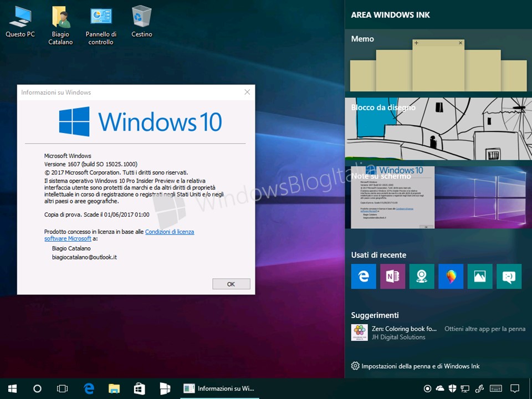Open File Explorer from the taskbar
Viewport: 532px width, 399px height.
(114, 389)
